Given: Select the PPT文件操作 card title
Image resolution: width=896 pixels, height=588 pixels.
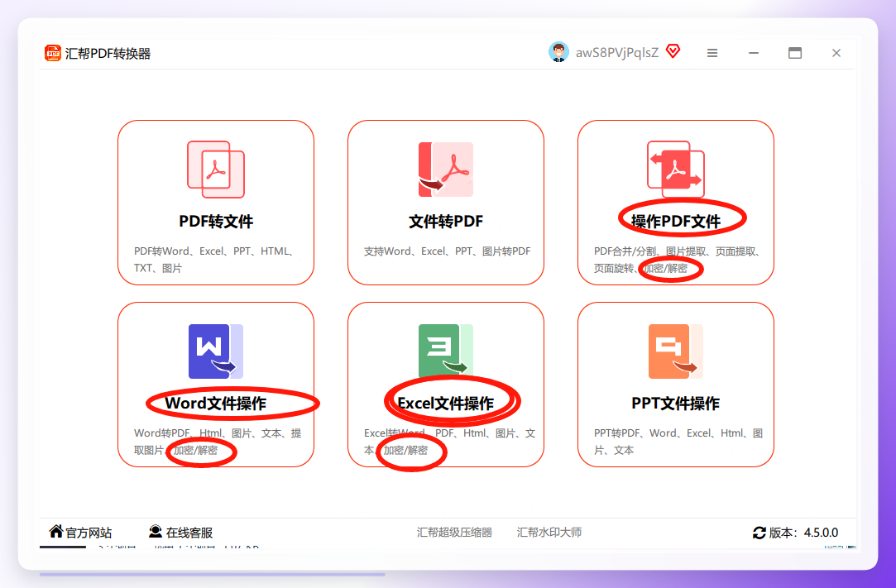Looking at the screenshot, I should pyautogui.click(x=675, y=404).
